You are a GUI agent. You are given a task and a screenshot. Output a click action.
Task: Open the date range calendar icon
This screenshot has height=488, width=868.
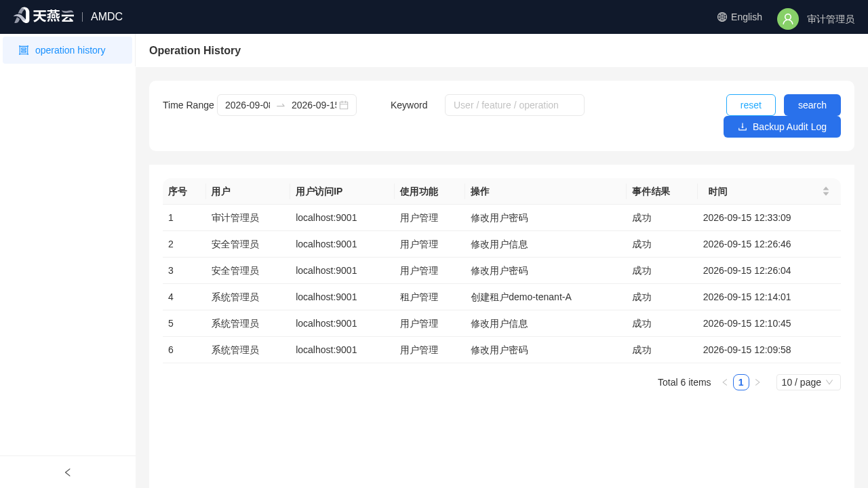tap(344, 105)
